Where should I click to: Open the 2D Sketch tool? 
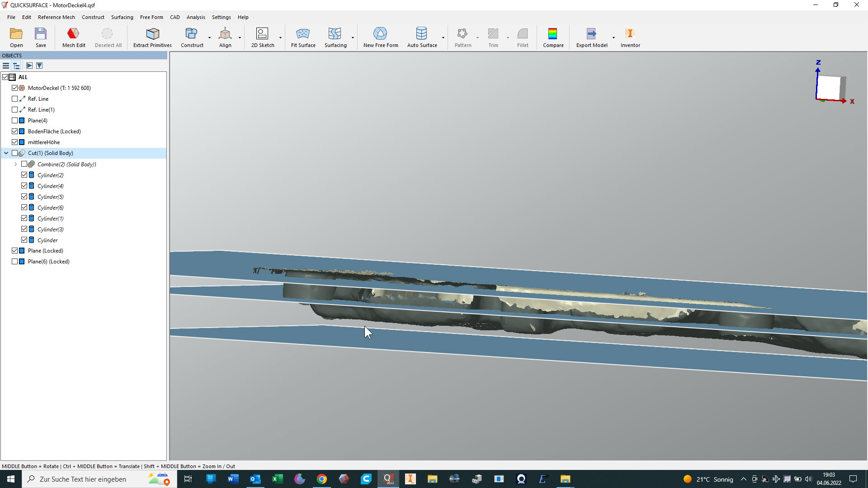tap(262, 37)
